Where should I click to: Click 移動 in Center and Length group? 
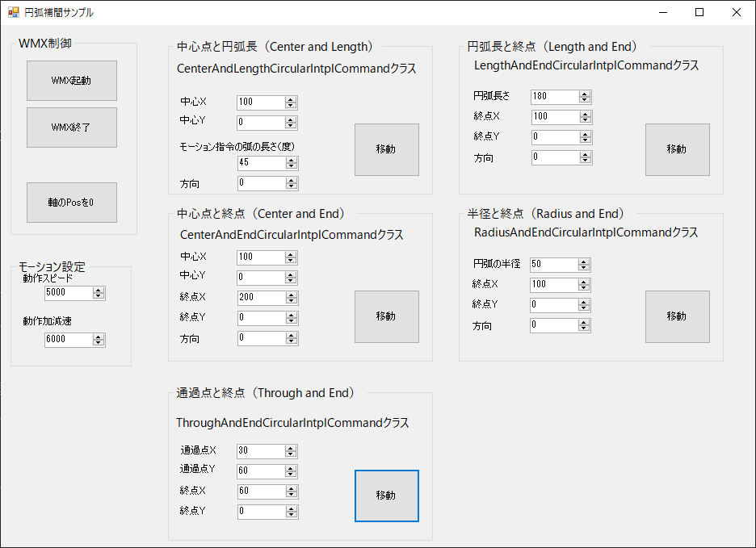[x=386, y=149]
